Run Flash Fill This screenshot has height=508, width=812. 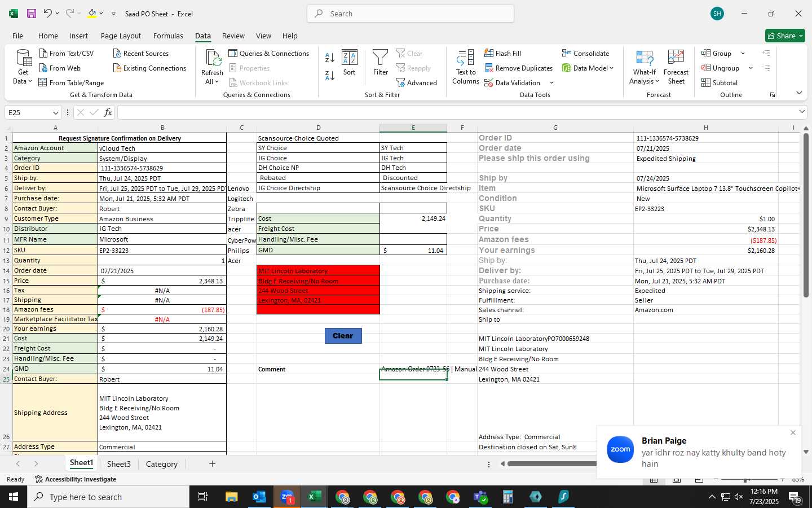[x=502, y=53]
